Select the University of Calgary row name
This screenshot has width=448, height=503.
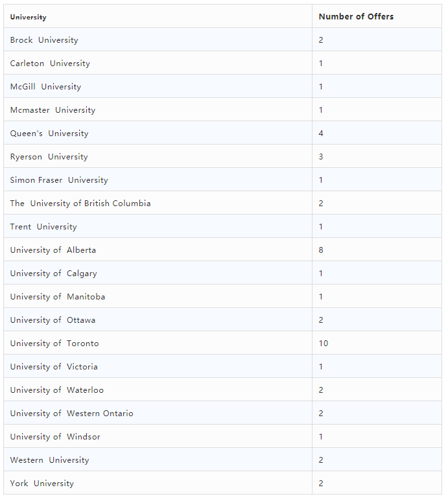[x=54, y=274]
